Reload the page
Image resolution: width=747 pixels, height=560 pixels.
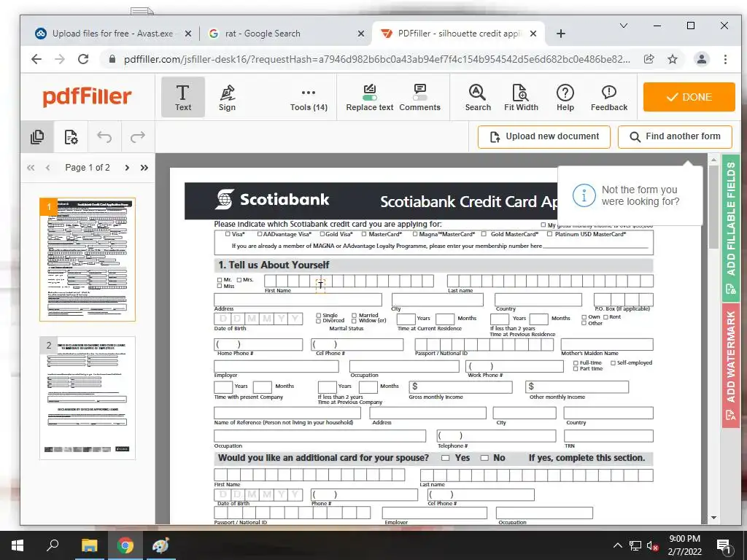(83, 59)
